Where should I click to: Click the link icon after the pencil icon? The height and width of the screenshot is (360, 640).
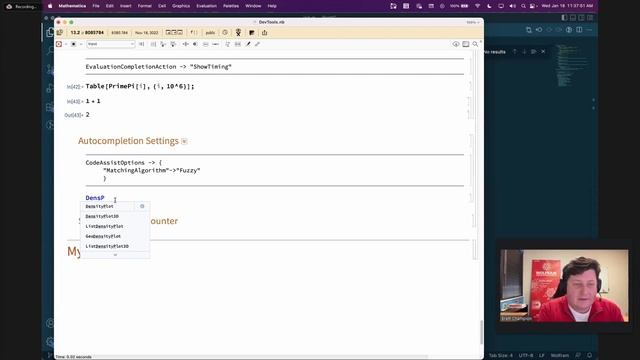257,44
